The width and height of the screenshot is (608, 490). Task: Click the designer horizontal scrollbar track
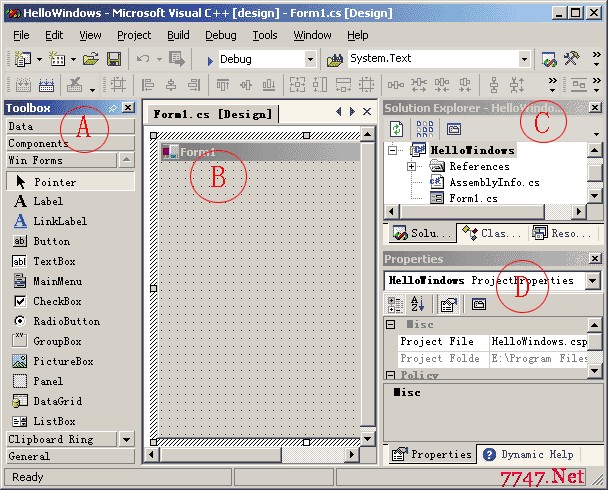pyautogui.click(x=313, y=454)
